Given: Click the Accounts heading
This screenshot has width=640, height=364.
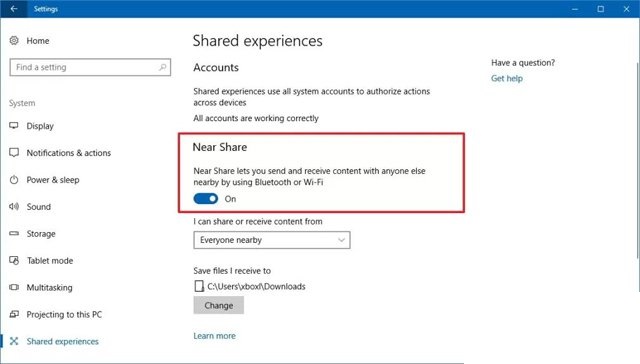Looking at the screenshot, I should coord(216,67).
